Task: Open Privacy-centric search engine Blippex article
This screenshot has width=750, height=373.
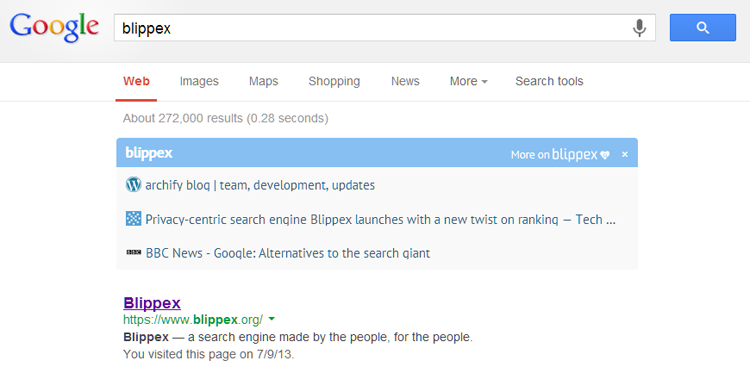Action: coord(380,219)
